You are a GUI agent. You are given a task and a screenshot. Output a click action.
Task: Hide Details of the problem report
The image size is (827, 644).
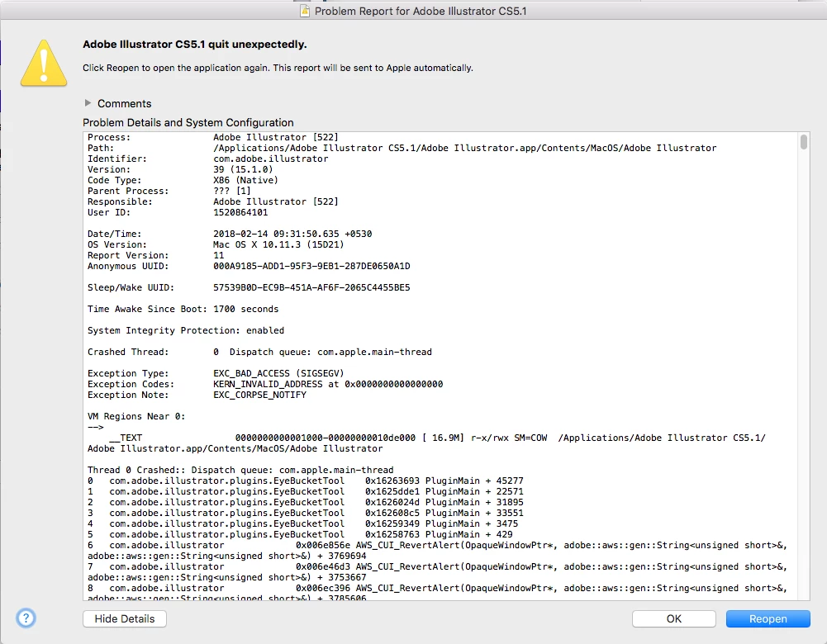click(x=125, y=618)
